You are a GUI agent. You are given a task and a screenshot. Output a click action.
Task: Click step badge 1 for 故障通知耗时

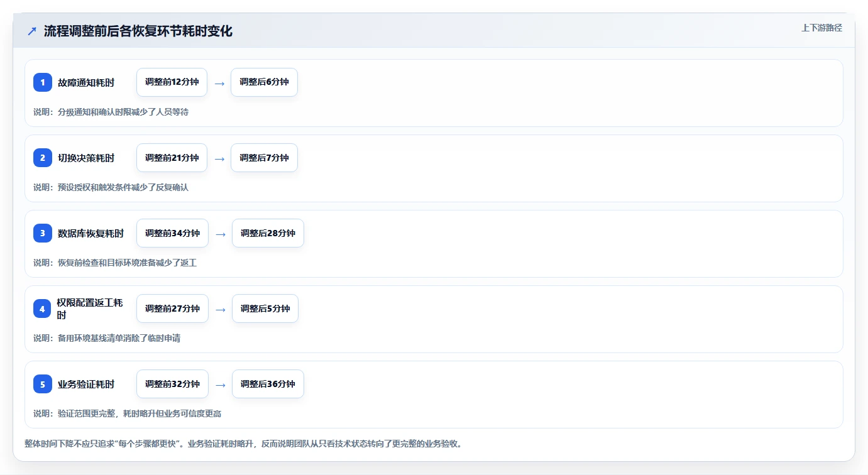43,82
